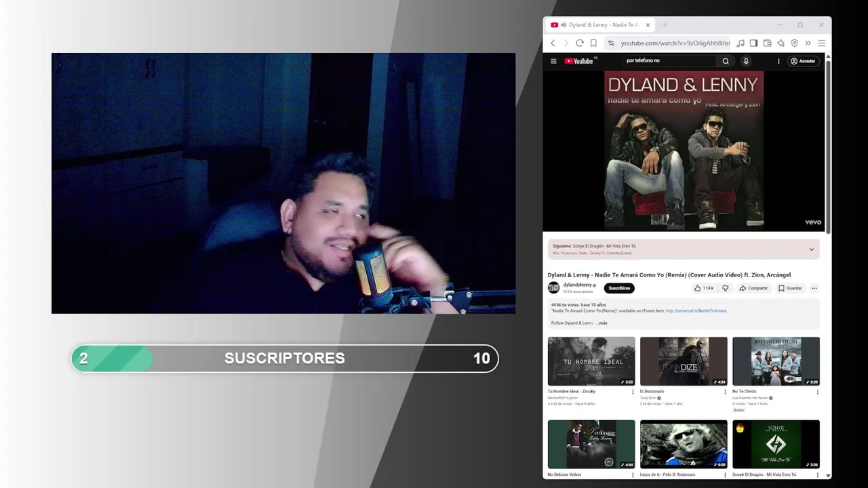Open the dylandylenny channel avatar

[x=554, y=287]
